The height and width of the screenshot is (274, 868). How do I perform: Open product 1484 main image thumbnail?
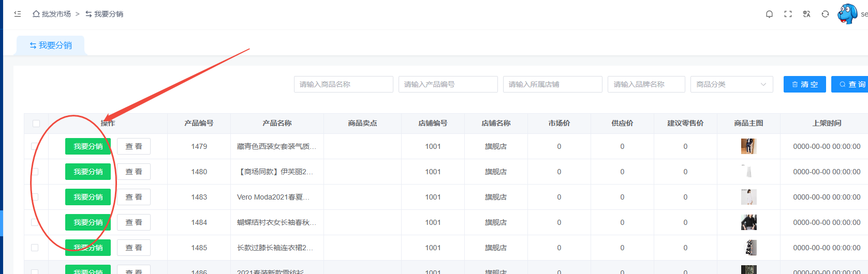coord(748,222)
